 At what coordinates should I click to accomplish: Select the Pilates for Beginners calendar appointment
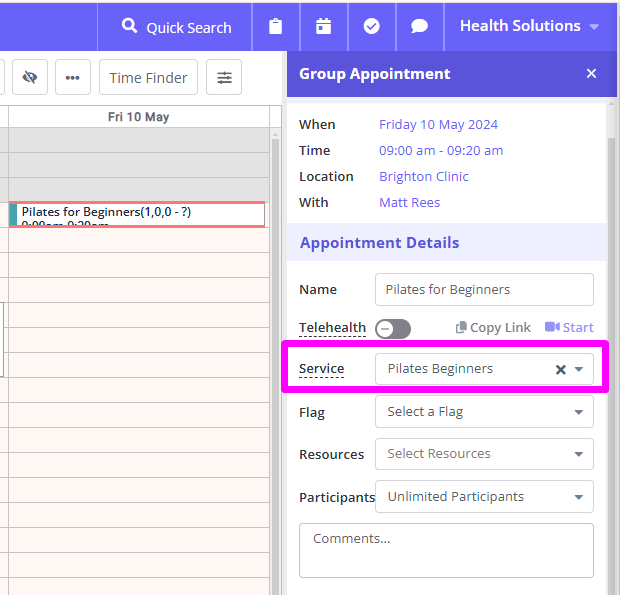(137, 215)
